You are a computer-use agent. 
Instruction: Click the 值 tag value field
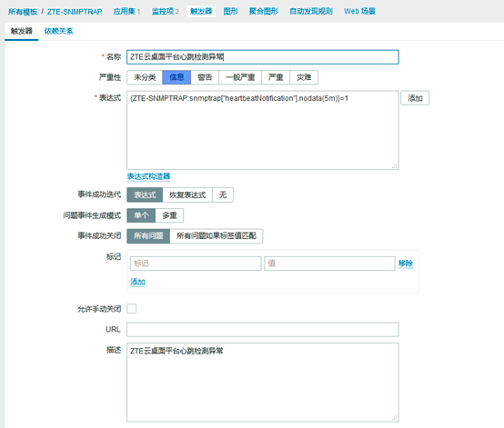tap(329, 264)
